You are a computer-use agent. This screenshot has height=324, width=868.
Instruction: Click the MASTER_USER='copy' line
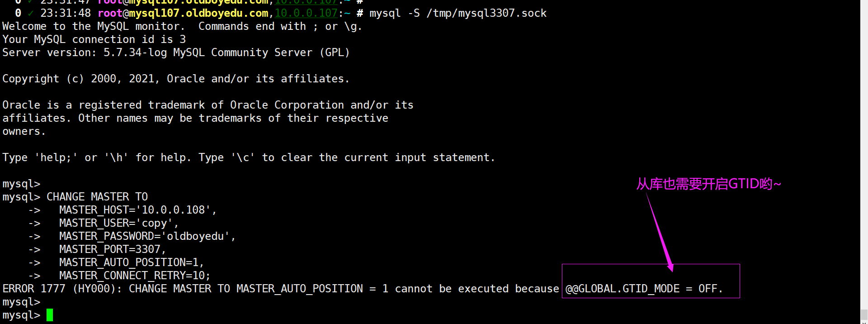(x=118, y=223)
